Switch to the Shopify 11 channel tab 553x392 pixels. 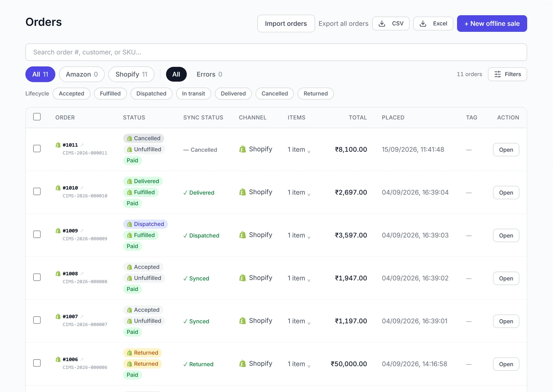point(131,74)
